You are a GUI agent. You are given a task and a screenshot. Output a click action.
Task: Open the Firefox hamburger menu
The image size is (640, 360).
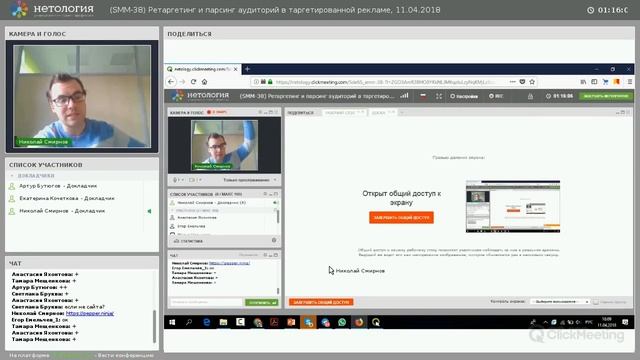[x=630, y=82]
